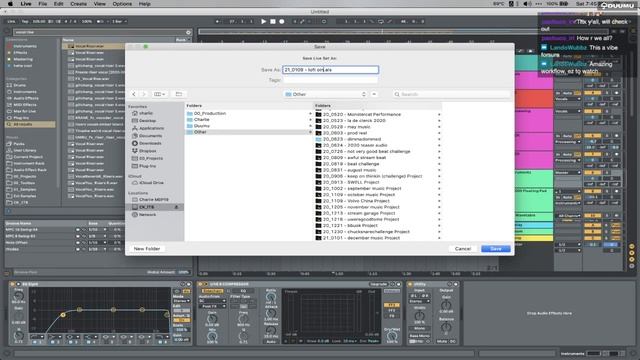The width and height of the screenshot is (640, 360).
Task: Select 03_Projects in the Favorites sidebar
Action: tap(151, 158)
